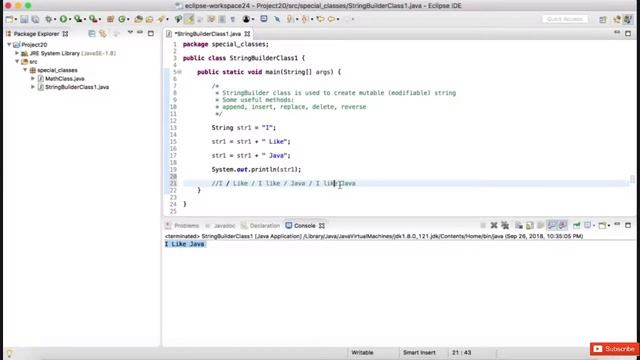Click the Pin Editor toolbar icon
The width and height of the screenshot is (640, 360).
[277, 19]
